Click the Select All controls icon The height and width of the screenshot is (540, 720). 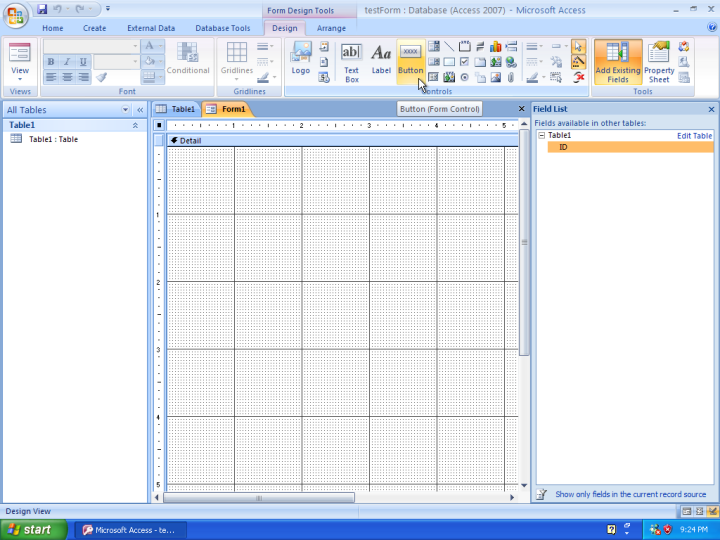(557, 78)
